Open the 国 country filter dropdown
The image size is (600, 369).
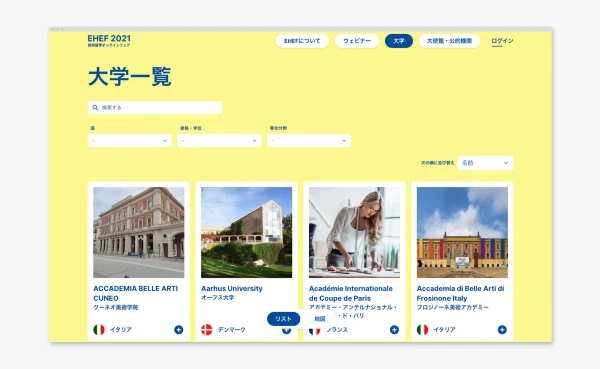(130, 140)
